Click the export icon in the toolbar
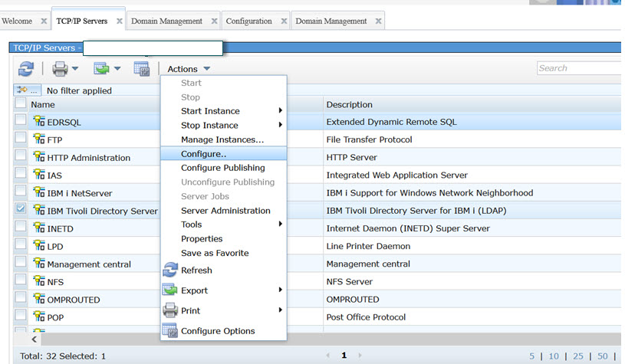The image size is (625, 364). (101, 69)
